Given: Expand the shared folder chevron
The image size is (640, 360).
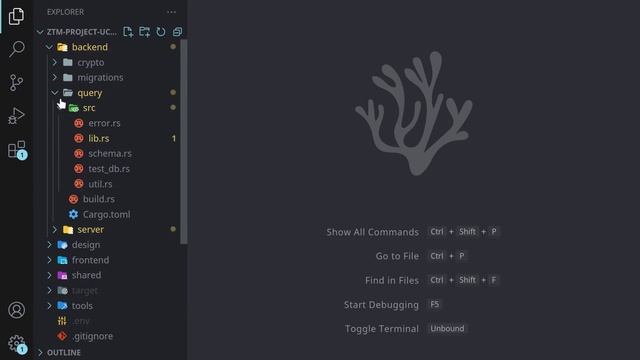Looking at the screenshot, I should (49, 275).
